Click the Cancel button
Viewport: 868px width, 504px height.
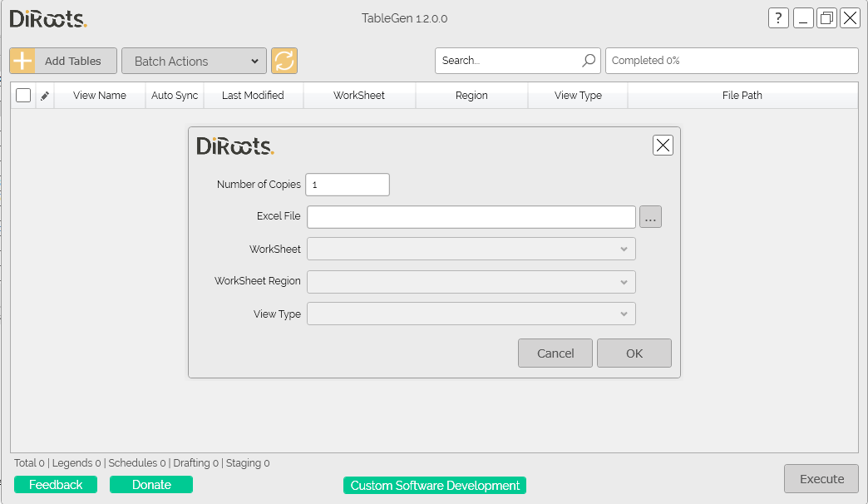(x=555, y=353)
